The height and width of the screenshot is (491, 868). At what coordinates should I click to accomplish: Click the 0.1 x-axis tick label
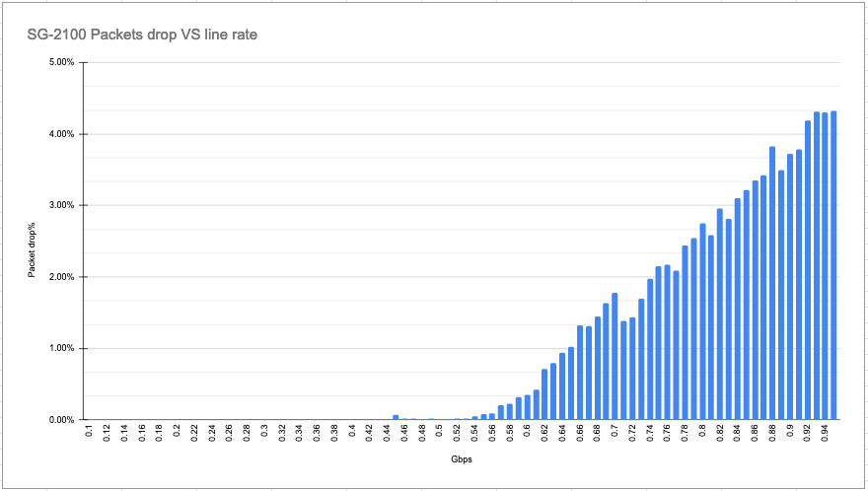[x=89, y=430]
